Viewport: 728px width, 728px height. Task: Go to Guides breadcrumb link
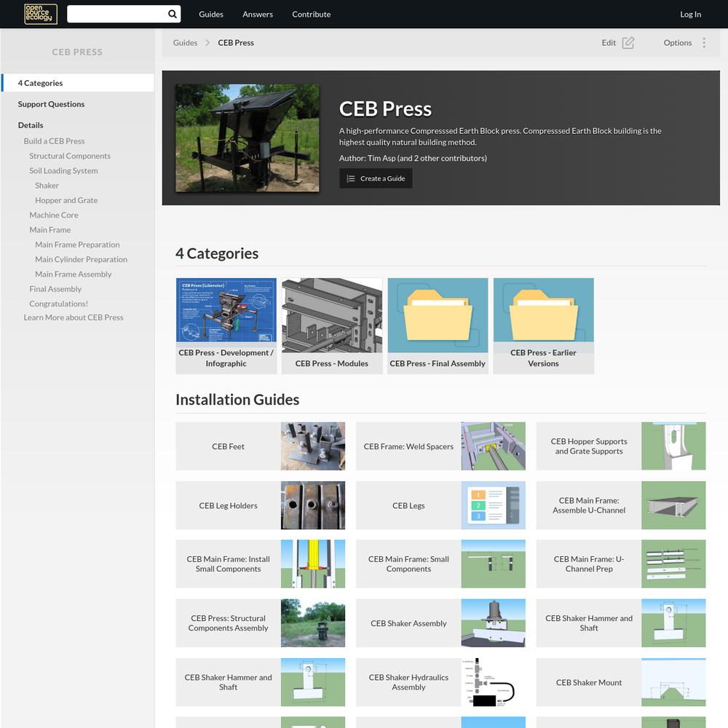pyautogui.click(x=185, y=43)
